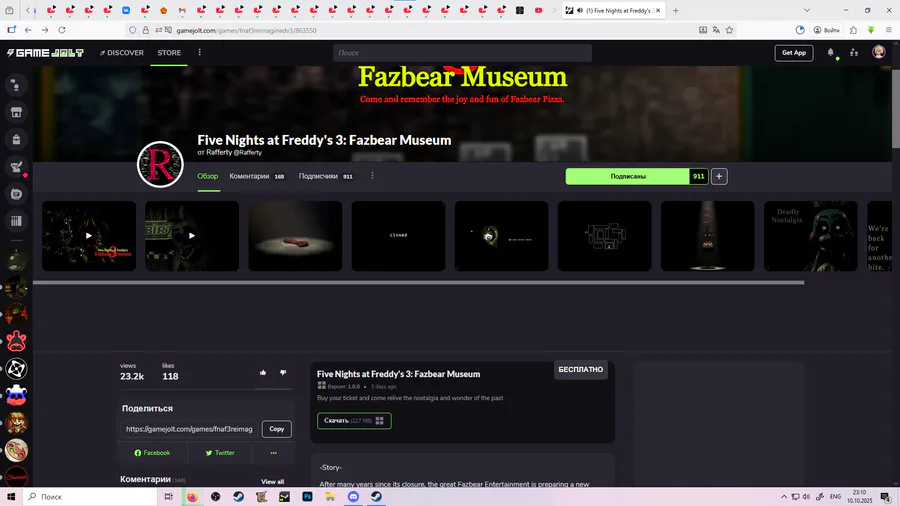Show hidden system tray icons chevron
The width and height of the screenshot is (900, 506).
click(x=783, y=497)
